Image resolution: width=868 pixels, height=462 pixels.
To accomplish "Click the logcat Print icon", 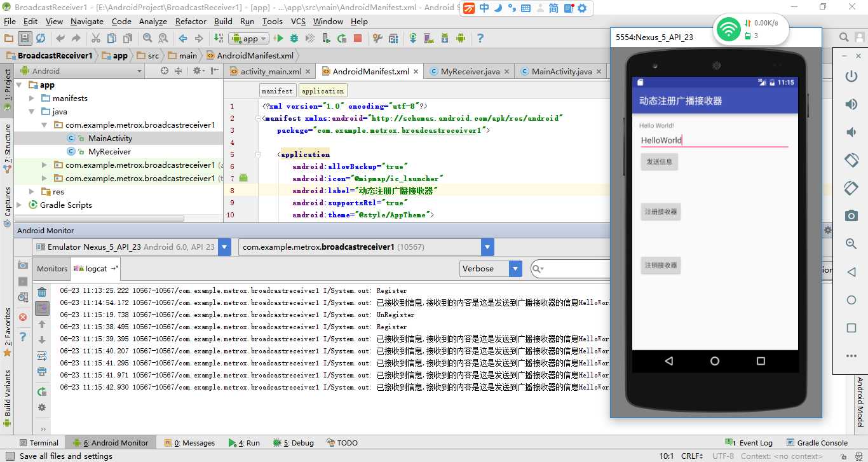I will [x=42, y=372].
